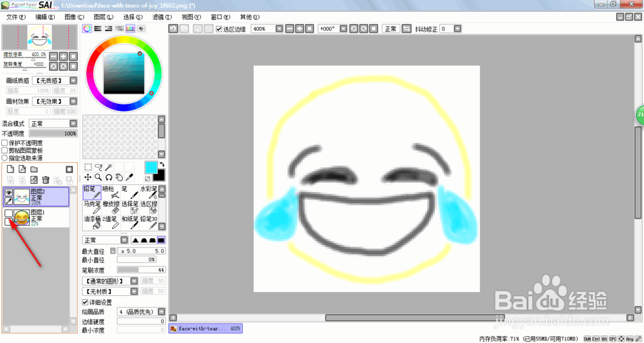Select the move layer tool

(x=88, y=177)
